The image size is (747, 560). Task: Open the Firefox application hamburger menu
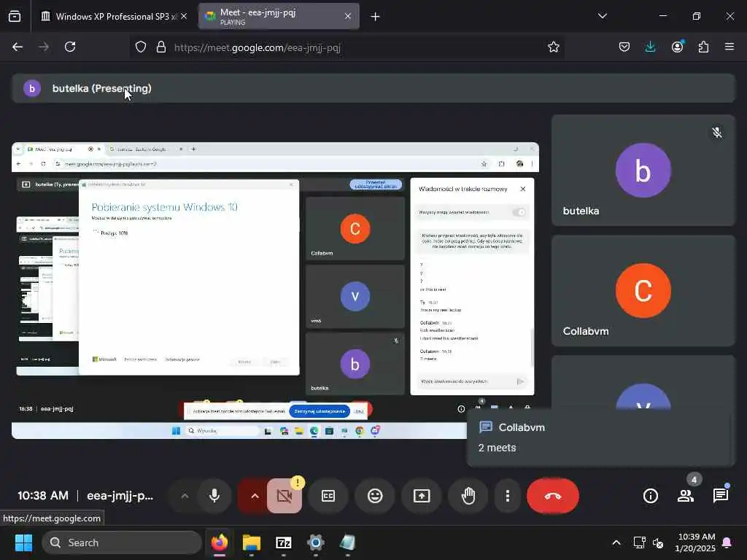pos(729,47)
